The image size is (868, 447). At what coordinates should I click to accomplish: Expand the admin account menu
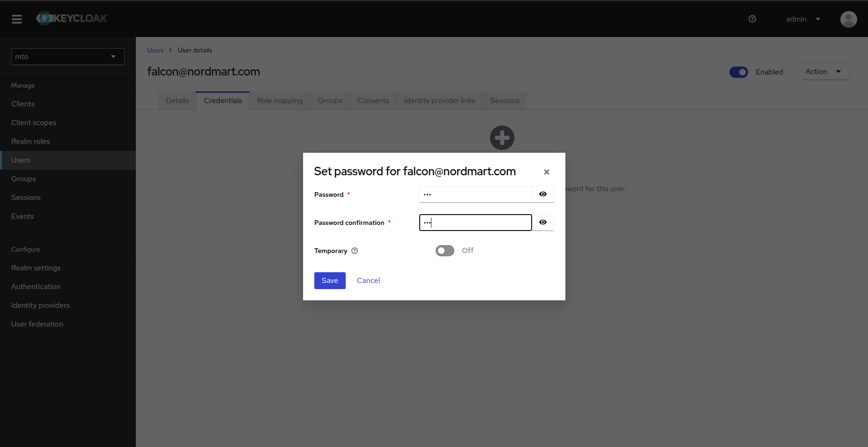802,19
